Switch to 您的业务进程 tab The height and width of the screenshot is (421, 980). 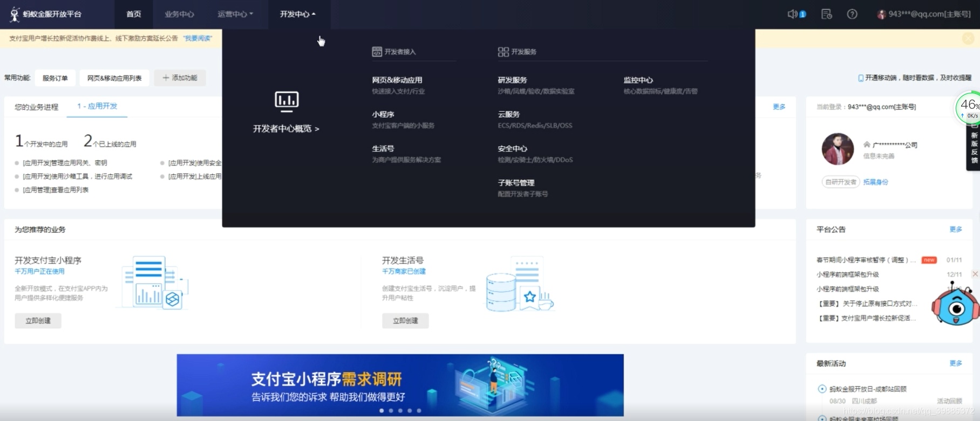pyautogui.click(x=36, y=107)
